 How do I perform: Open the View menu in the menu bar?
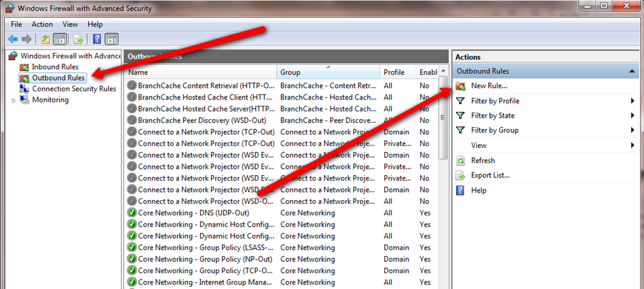coord(70,25)
